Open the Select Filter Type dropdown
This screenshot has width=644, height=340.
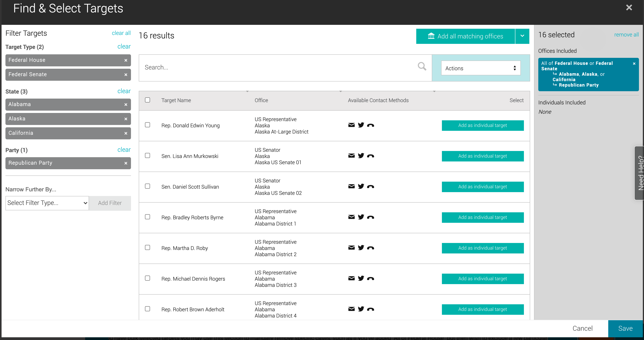[x=47, y=203]
